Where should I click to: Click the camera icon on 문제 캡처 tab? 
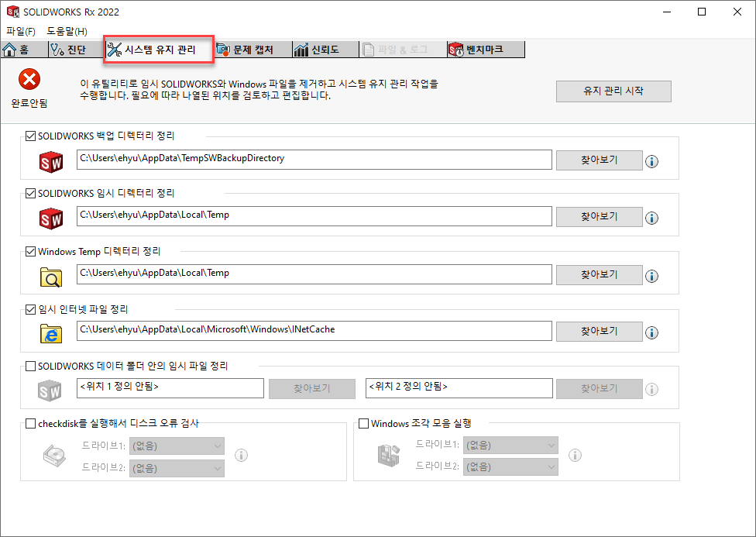[222, 50]
